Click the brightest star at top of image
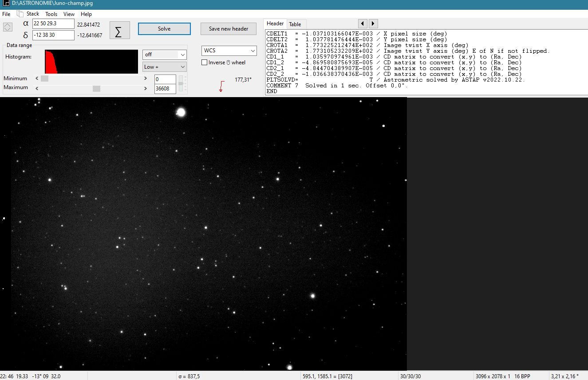Viewport: 588px width, 380px height. coord(181,112)
